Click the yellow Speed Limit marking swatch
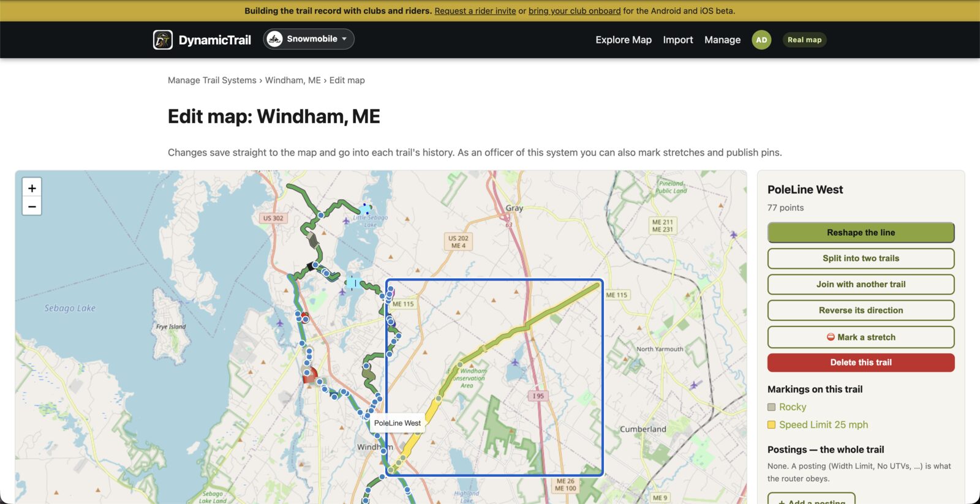This screenshot has height=504, width=980. 771,425
